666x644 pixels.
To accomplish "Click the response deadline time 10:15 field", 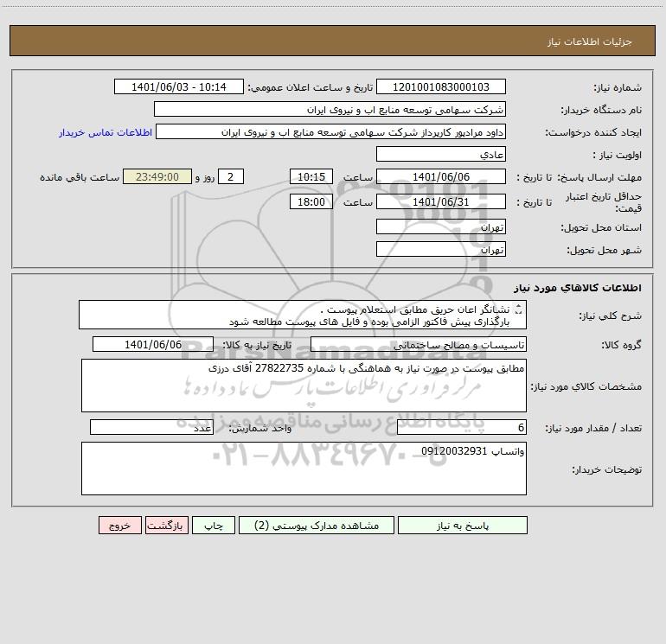I will click(311, 176).
